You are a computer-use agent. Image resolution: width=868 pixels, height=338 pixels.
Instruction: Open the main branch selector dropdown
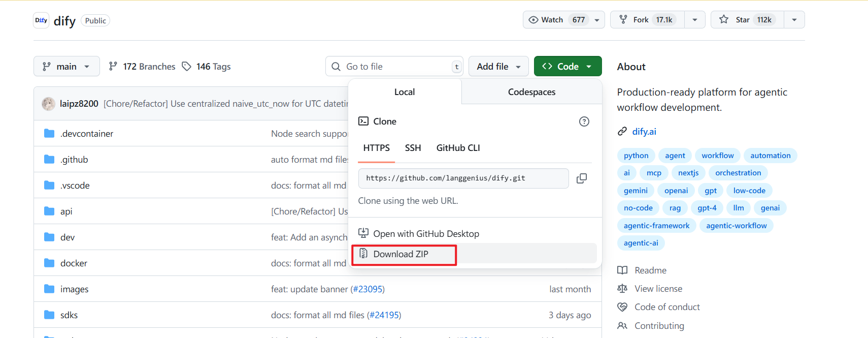pos(66,66)
